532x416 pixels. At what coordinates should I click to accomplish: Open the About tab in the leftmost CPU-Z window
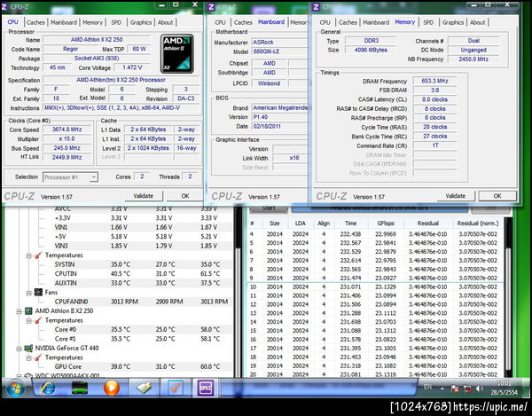click(x=165, y=22)
